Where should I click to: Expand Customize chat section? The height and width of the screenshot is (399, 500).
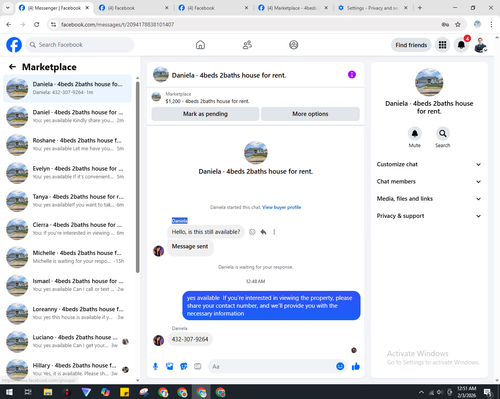click(429, 164)
